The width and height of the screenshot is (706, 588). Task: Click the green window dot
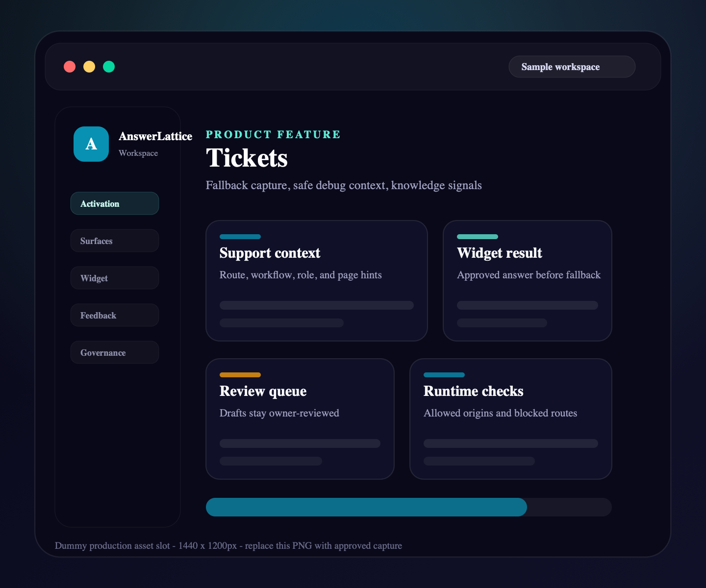[x=109, y=67]
